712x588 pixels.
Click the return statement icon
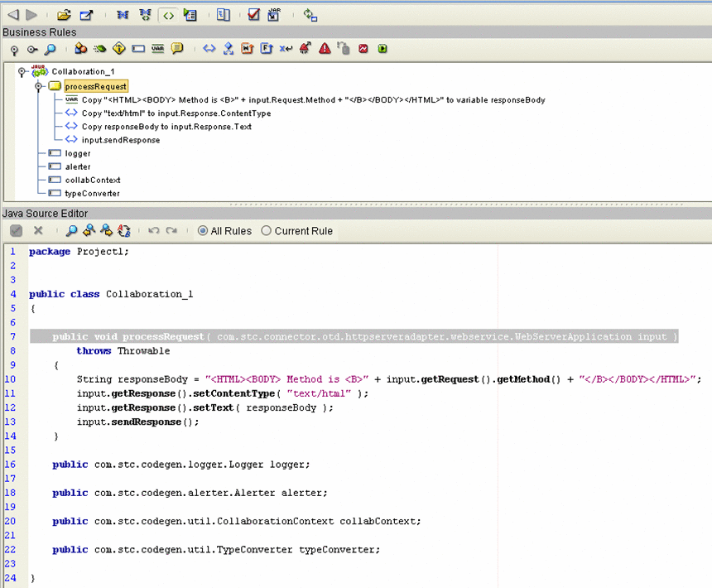point(286,49)
